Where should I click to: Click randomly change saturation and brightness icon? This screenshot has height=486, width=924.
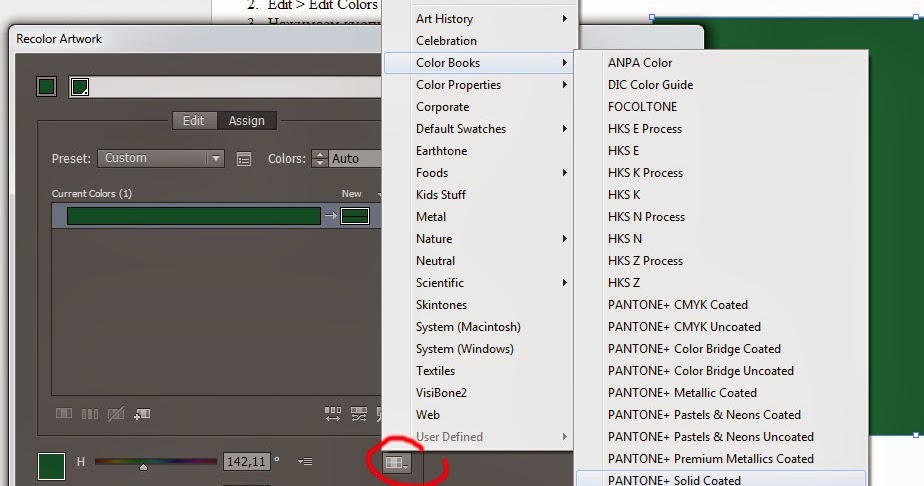(359, 414)
